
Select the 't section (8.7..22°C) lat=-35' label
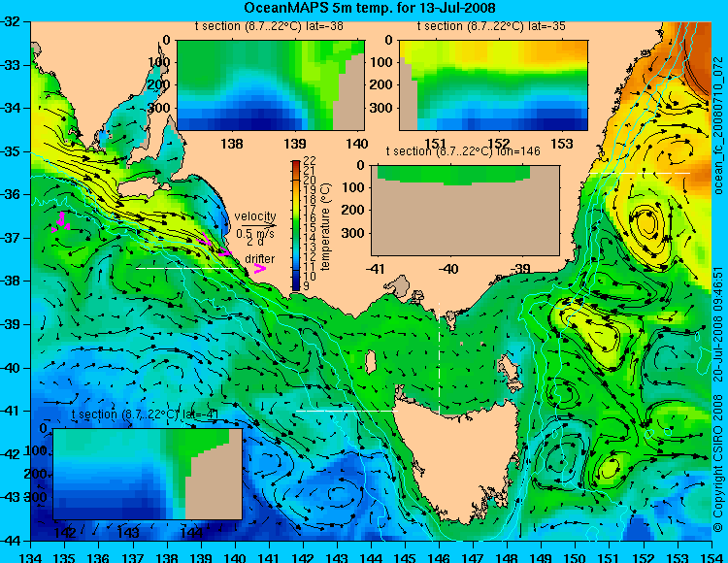(491, 26)
